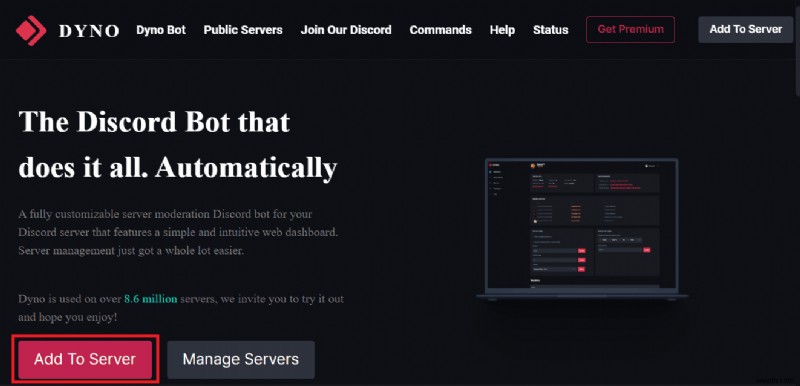Check the Status page

pyautogui.click(x=551, y=30)
